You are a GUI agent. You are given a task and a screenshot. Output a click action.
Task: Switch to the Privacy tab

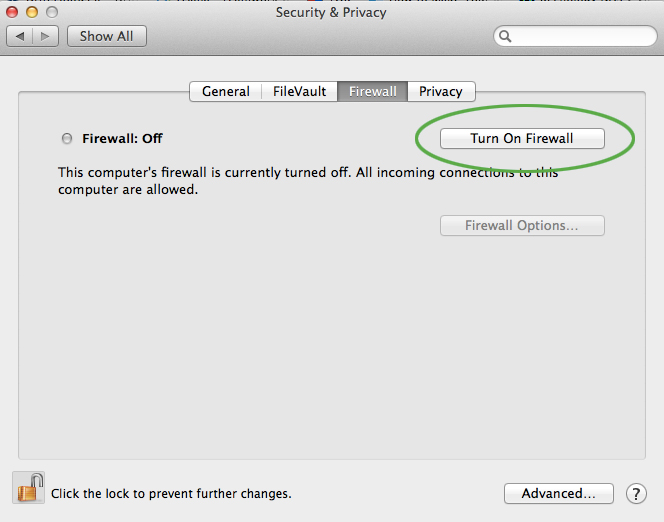[441, 91]
